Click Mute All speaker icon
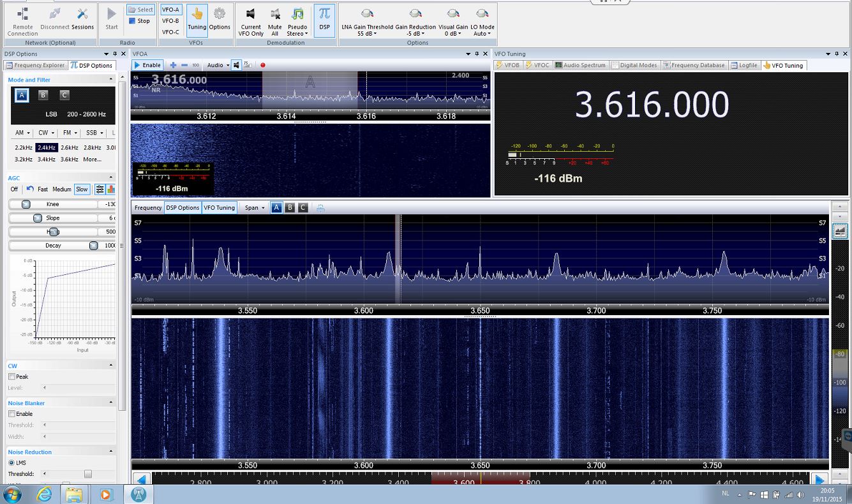This screenshot has height=504, width=852. point(275,22)
